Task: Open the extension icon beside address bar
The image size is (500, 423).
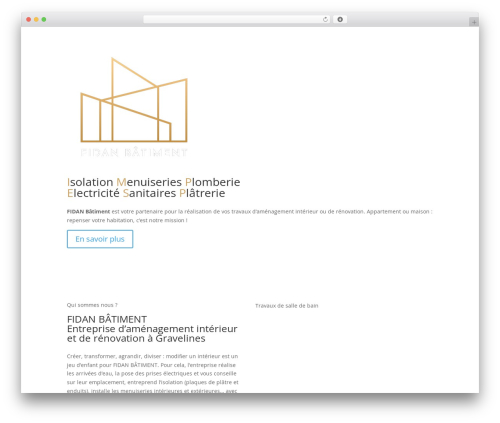Action: pyautogui.click(x=340, y=20)
